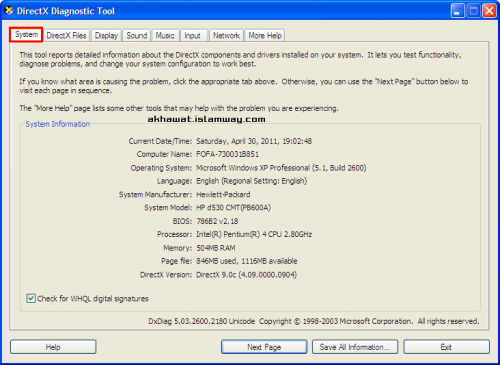Open the Network tab
This screenshot has width=500, height=365.
pos(226,36)
